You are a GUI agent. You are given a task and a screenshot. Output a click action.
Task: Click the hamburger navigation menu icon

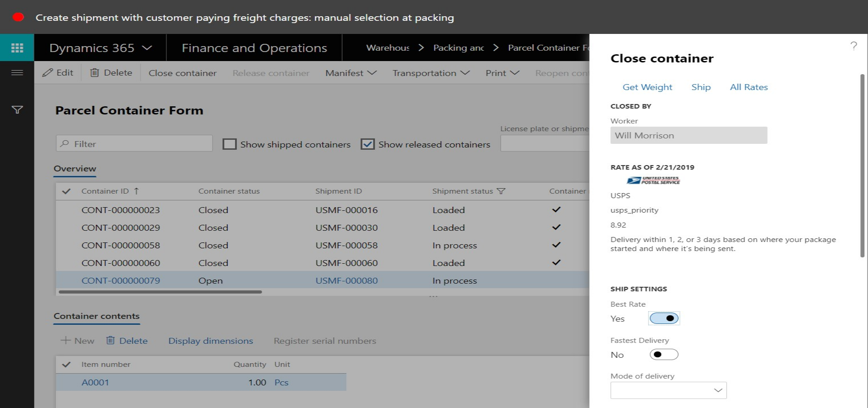click(17, 72)
